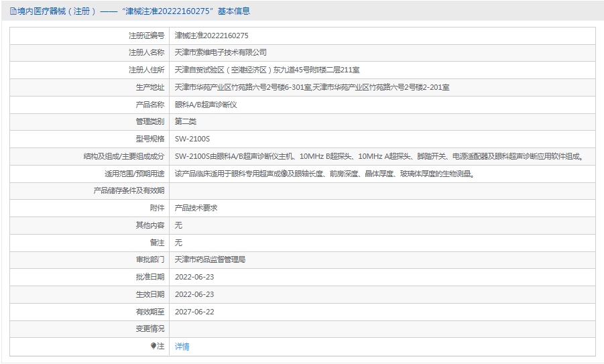Select 无 value in 其他内容 row

click(178, 225)
